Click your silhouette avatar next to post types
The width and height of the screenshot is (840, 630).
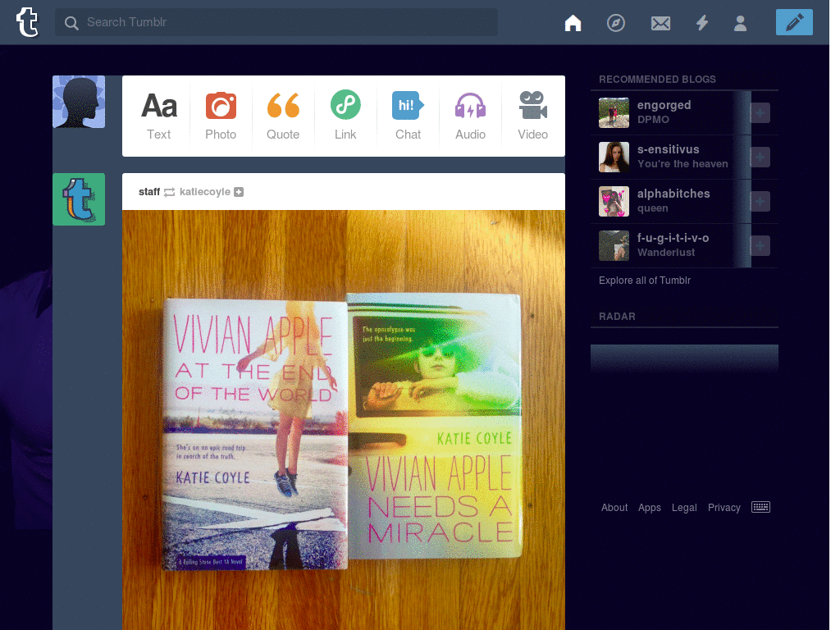(x=79, y=102)
